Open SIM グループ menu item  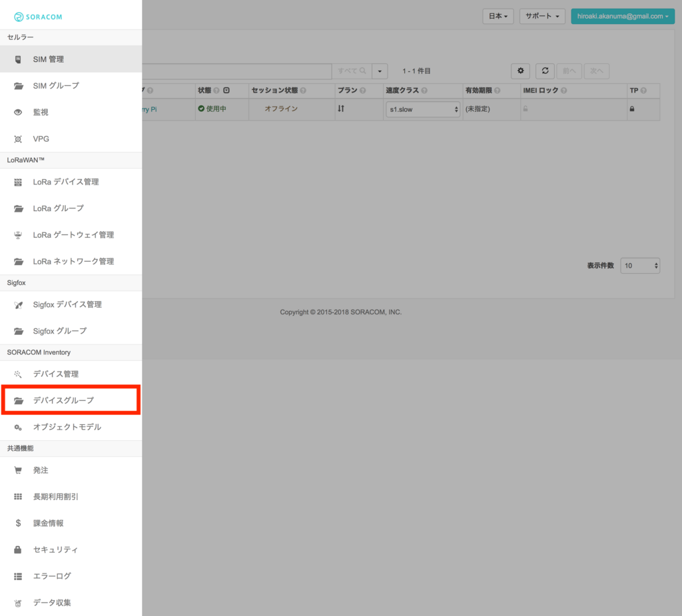(71, 86)
